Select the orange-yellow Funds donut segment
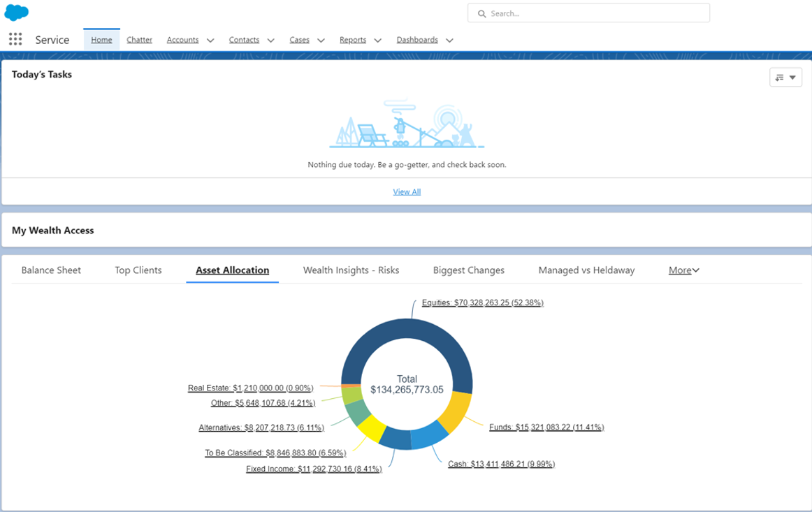 pos(457,410)
